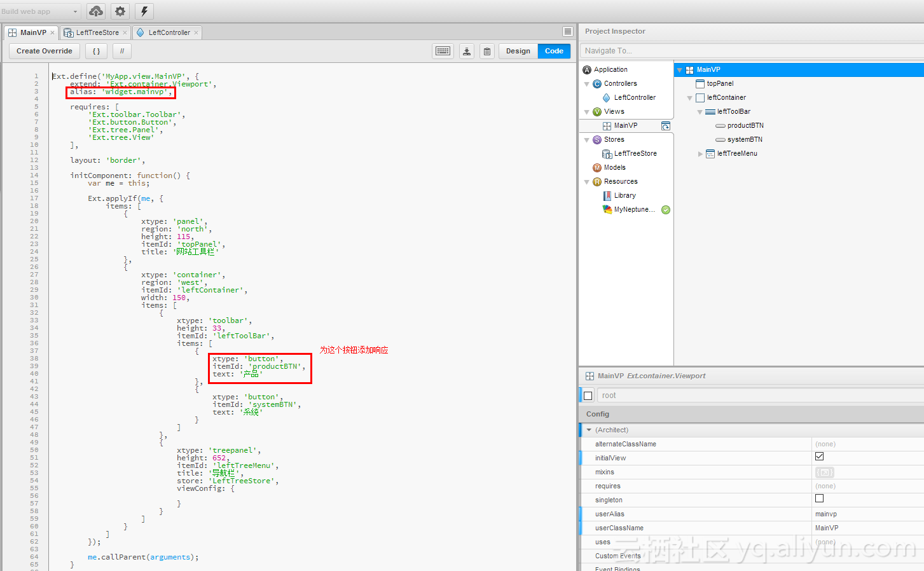
Task: Collapse the Controllers tree node
Action: [x=586, y=84]
